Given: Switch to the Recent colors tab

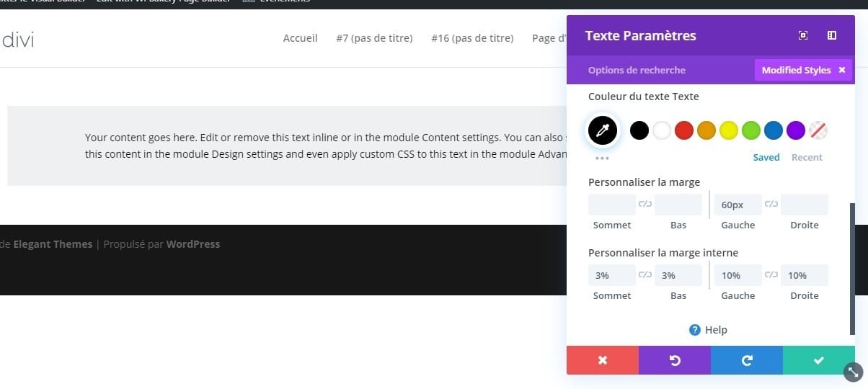Looking at the screenshot, I should tap(807, 157).
